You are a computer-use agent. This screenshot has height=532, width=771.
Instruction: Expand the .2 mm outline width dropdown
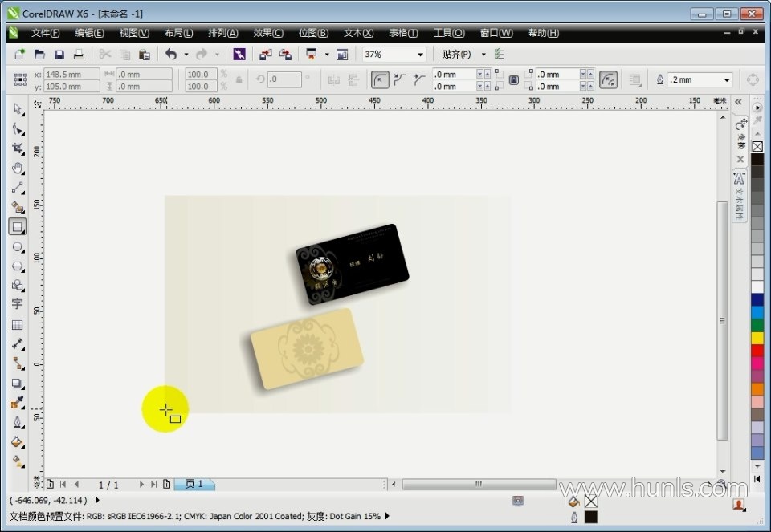click(726, 80)
